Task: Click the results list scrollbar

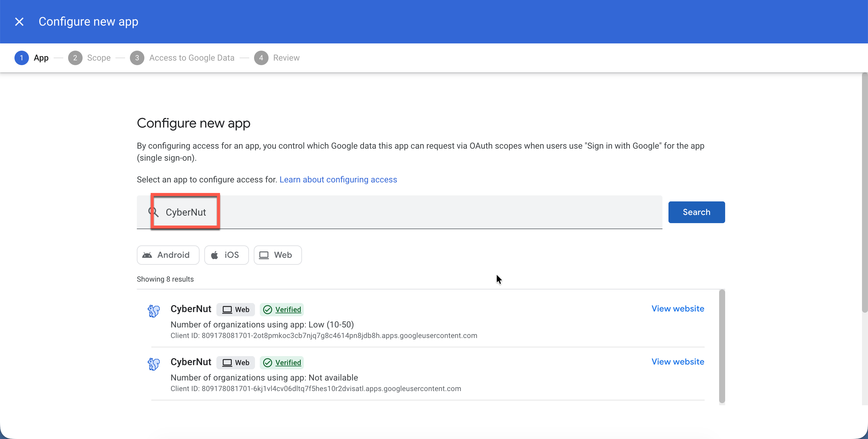Action: tap(722, 346)
